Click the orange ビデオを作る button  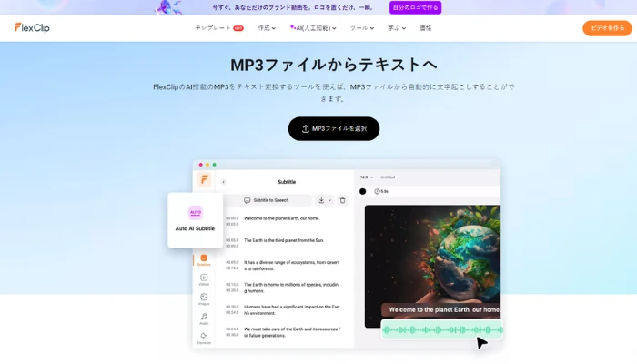tap(607, 28)
